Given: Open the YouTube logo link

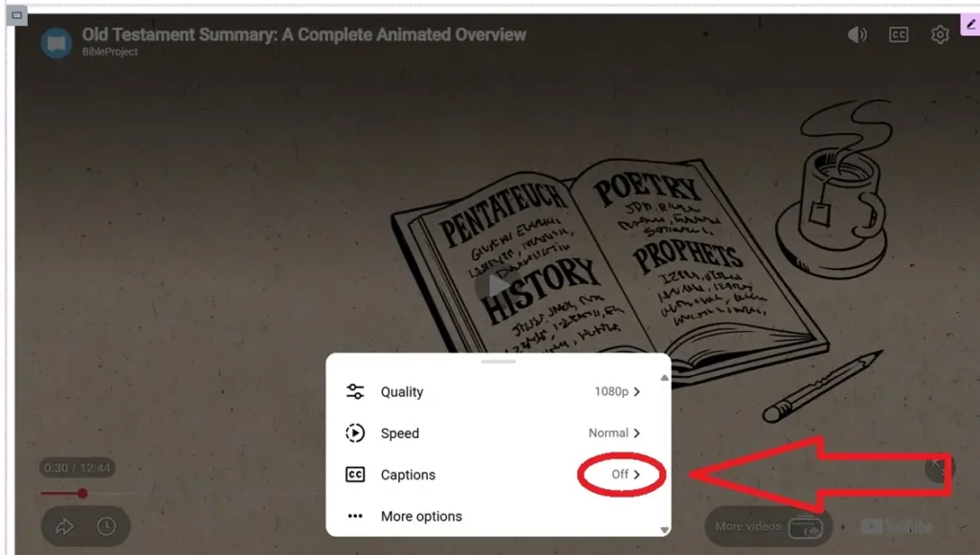Looking at the screenshot, I should pos(896,526).
